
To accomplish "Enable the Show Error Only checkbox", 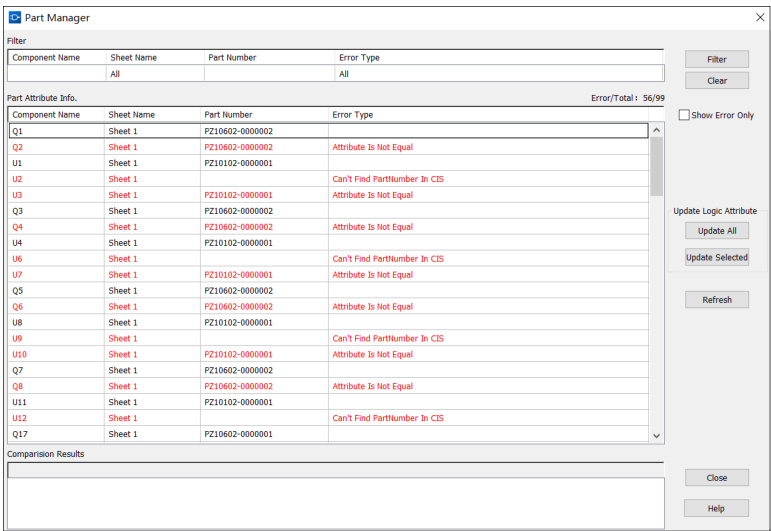I will (684, 115).
